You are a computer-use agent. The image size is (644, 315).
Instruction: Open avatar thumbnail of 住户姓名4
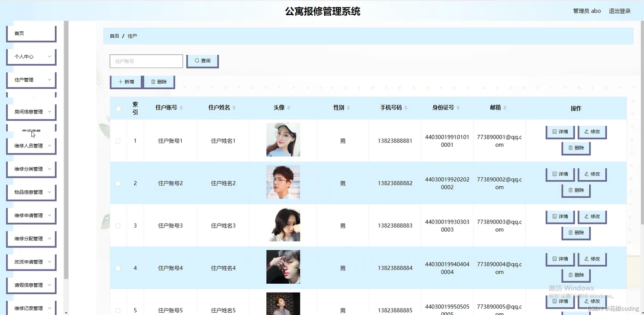point(283,267)
